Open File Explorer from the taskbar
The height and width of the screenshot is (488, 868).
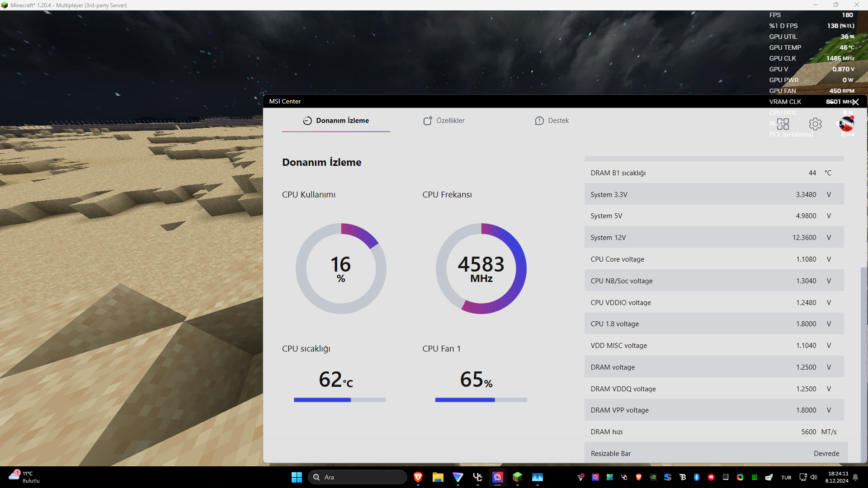click(x=438, y=477)
